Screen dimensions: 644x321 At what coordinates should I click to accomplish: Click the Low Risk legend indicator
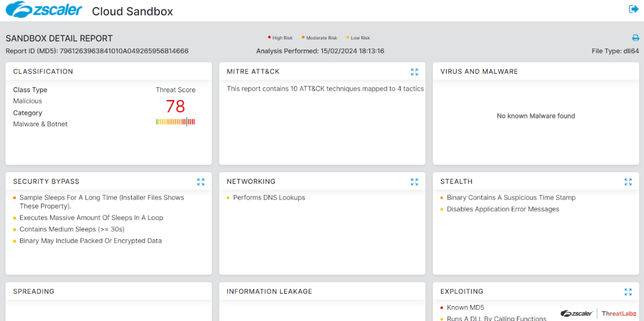[359, 38]
